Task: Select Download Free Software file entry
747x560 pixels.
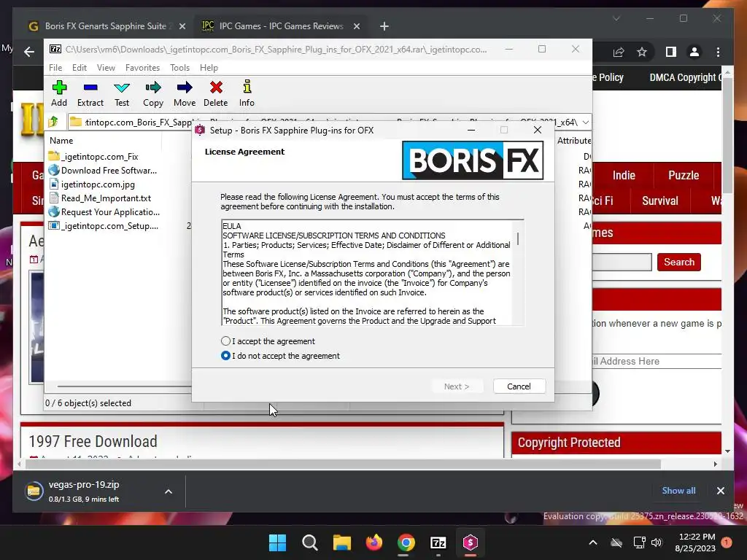Action: click(103, 170)
